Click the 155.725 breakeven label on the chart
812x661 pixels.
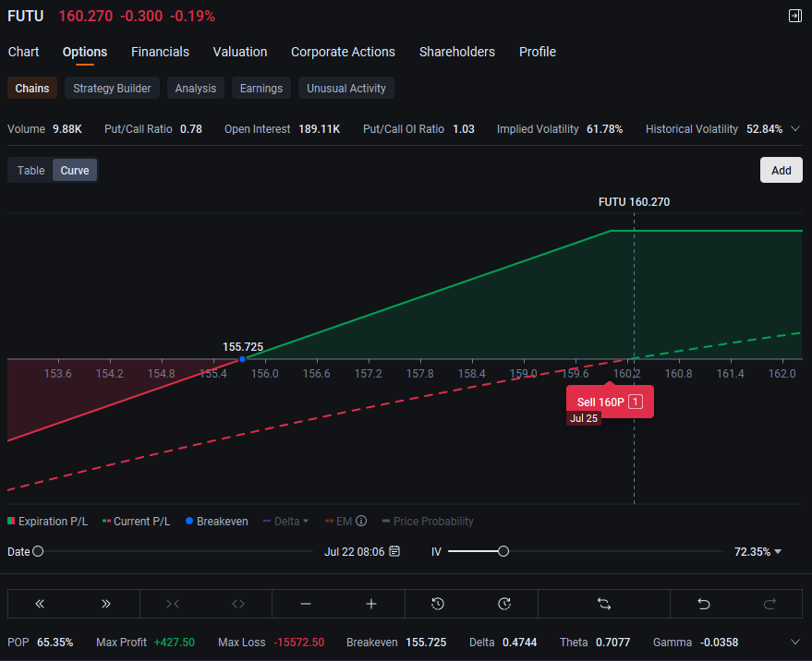pyautogui.click(x=243, y=347)
